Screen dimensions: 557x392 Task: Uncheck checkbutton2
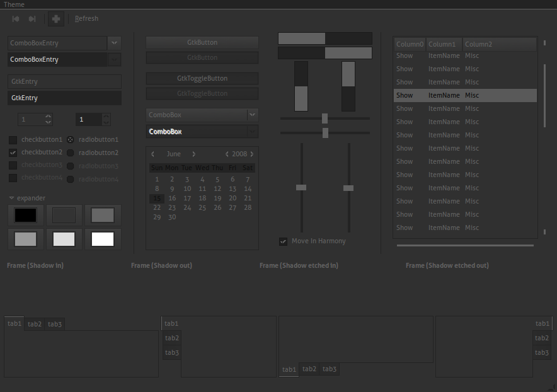13,153
